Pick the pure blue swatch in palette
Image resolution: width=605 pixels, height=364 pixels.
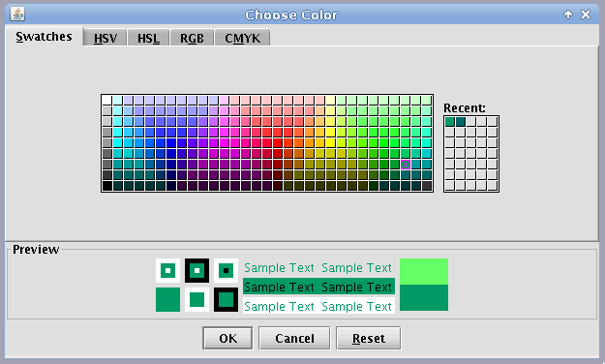(171, 143)
